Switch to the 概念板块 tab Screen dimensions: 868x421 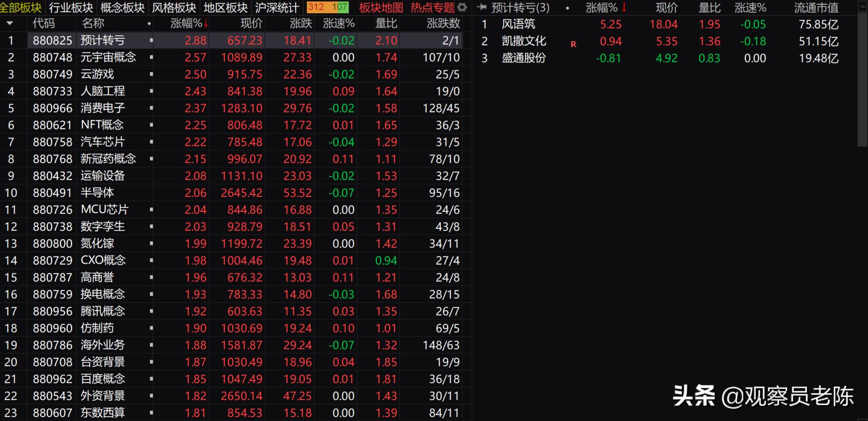point(122,8)
